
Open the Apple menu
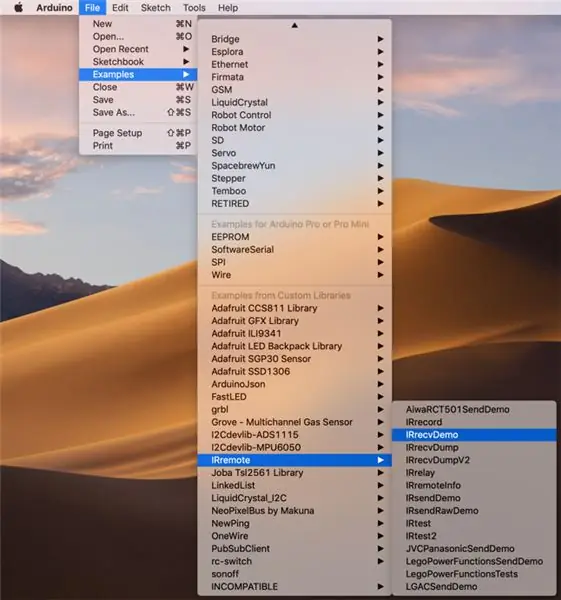coord(18,7)
